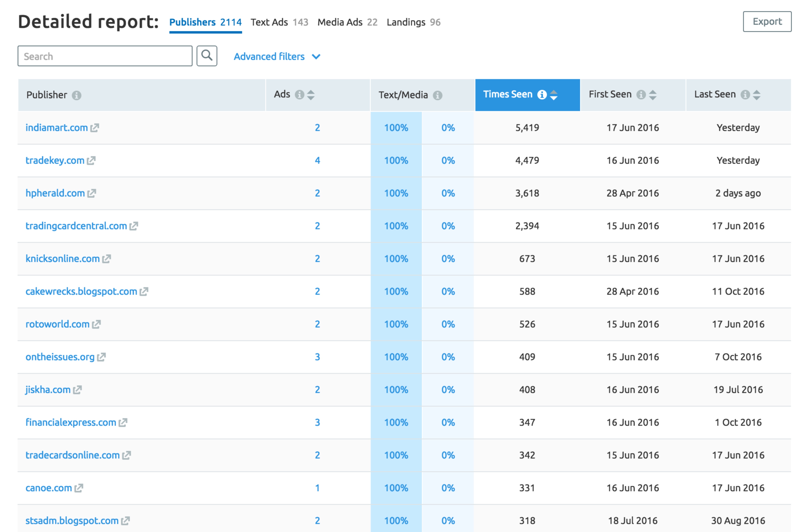Switch to the Media Ads tab
803x532 pixels.
[x=347, y=22]
